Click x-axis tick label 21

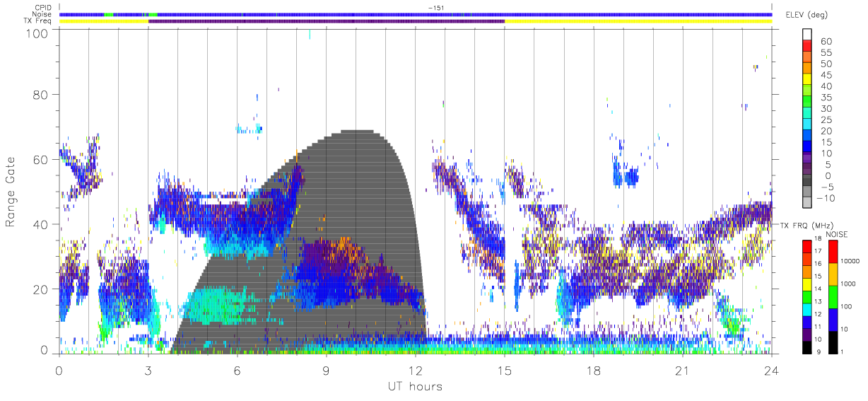(x=683, y=370)
